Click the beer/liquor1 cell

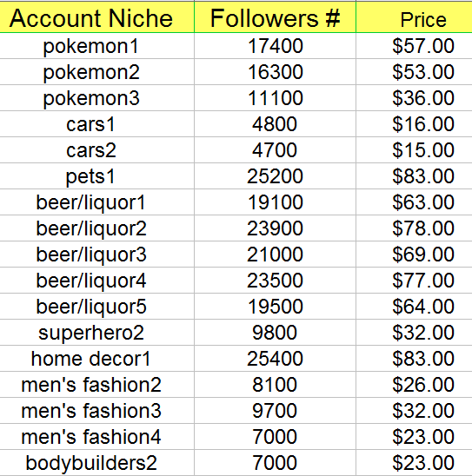pyautogui.click(x=96, y=202)
